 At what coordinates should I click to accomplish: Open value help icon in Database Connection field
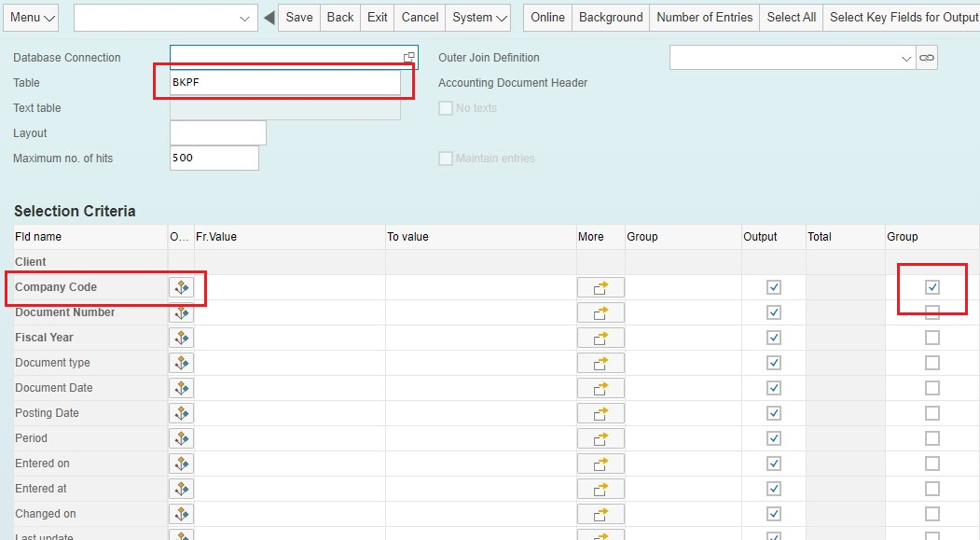pos(408,58)
